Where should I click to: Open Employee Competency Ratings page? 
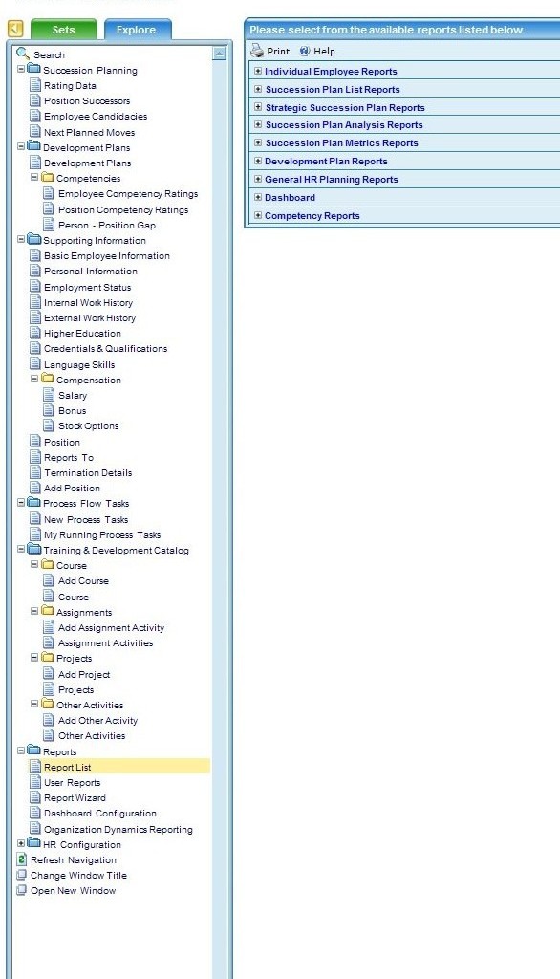pyautogui.click(x=128, y=193)
